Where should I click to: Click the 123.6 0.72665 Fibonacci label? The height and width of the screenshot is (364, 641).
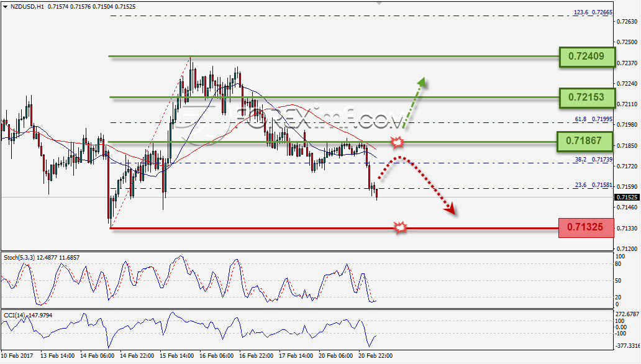coord(593,12)
